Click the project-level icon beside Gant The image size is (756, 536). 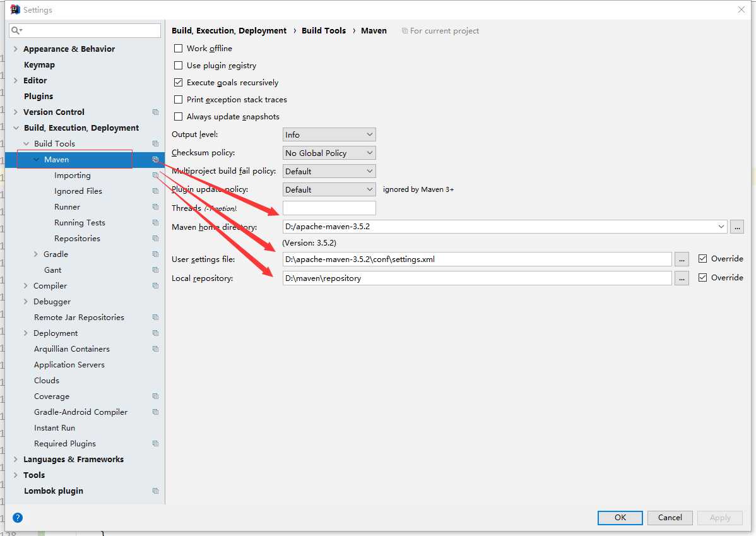point(155,270)
